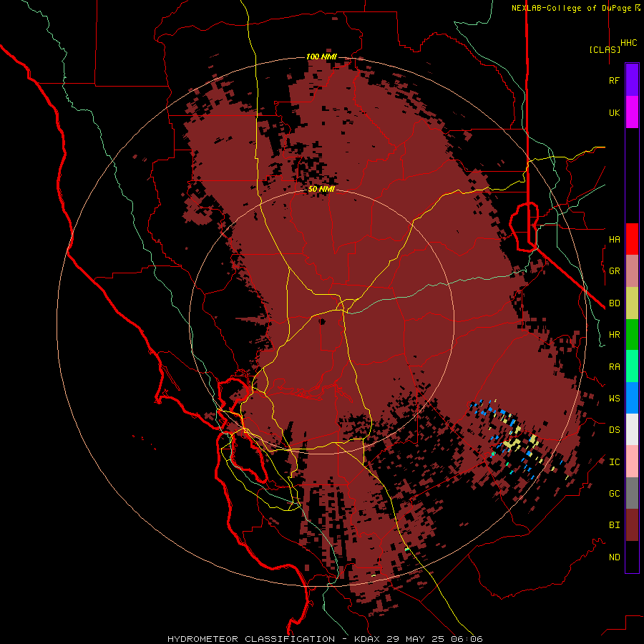
Task: Click the 'DS' legend label
Action: pos(614,430)
